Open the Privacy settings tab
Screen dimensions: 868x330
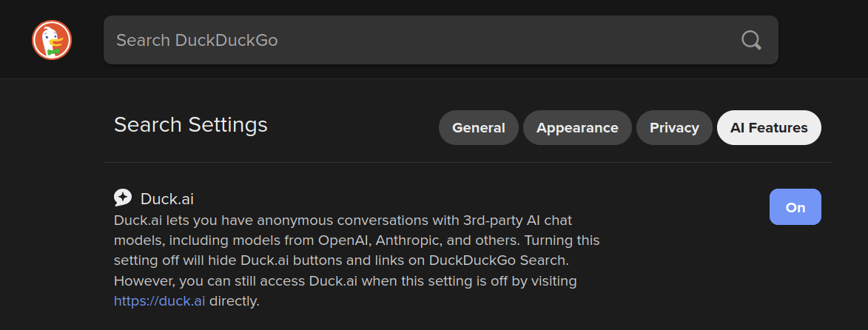[674, 128]
